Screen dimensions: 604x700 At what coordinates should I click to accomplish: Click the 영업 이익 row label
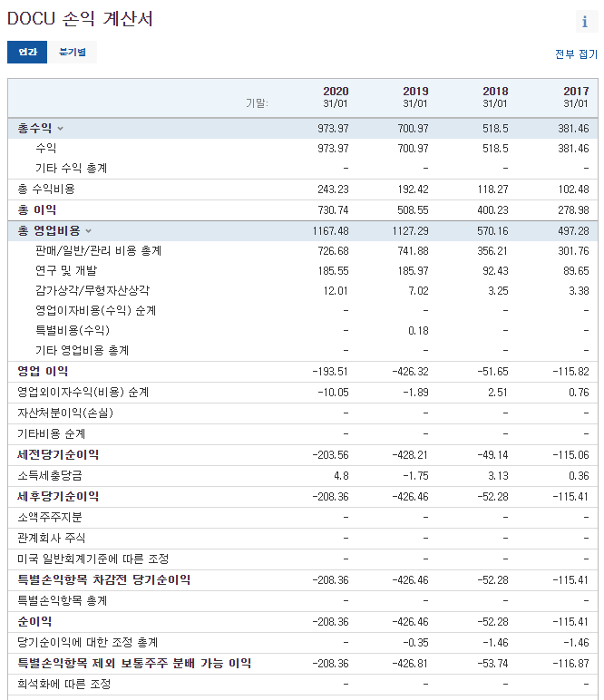(x=43, y=372)
